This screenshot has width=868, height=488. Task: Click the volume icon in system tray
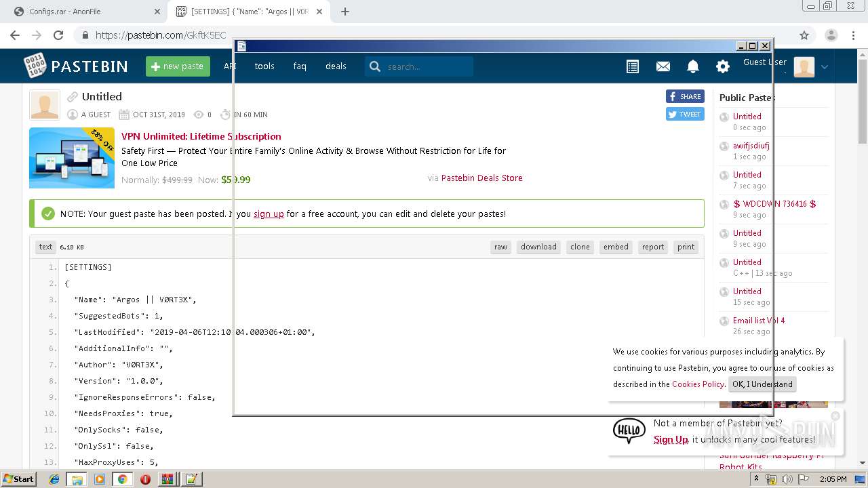(787, 479)
